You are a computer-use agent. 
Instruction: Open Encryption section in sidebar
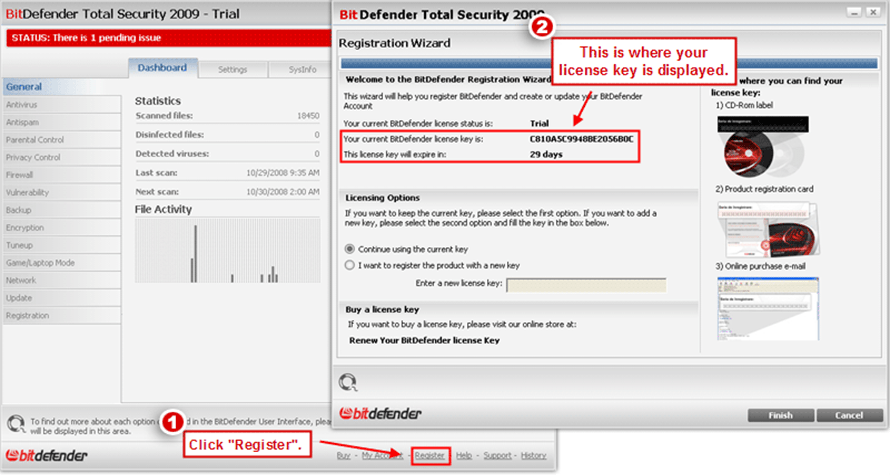(61, 228)
